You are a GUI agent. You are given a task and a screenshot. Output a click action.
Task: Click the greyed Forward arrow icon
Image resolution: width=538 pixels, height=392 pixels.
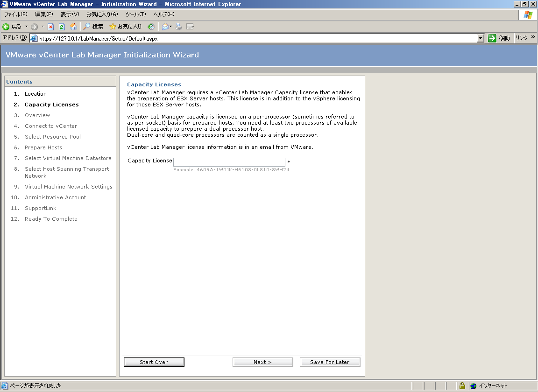click(x=34, y=27)
